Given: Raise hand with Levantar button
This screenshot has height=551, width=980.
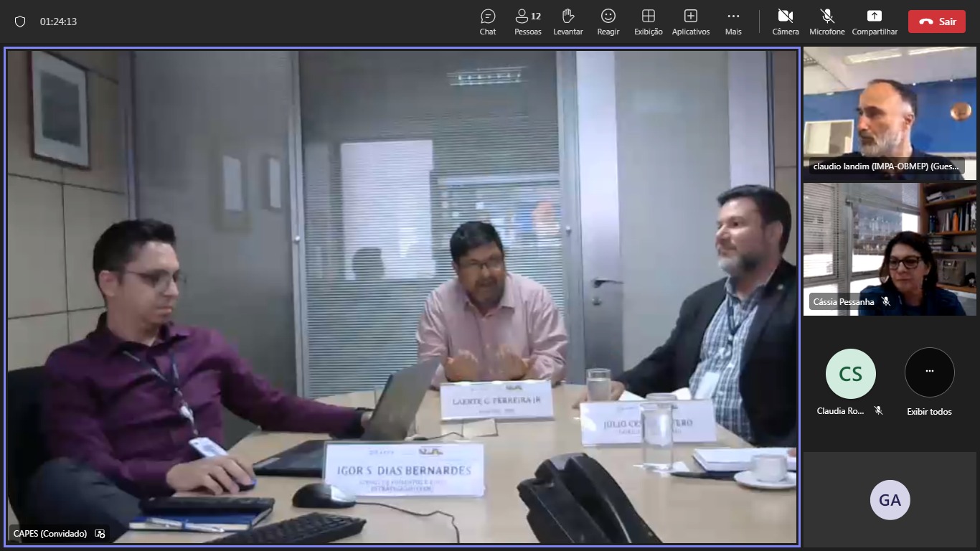Looking at the screenshot, I should tap(568, 22).
